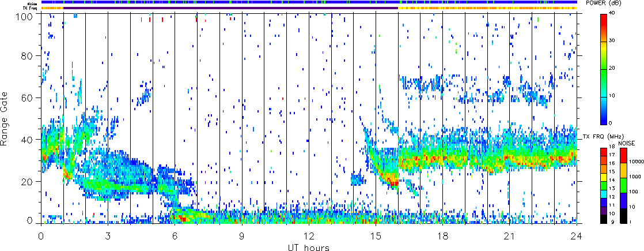Click the UT hours axis tick label 12

[309, 236]
